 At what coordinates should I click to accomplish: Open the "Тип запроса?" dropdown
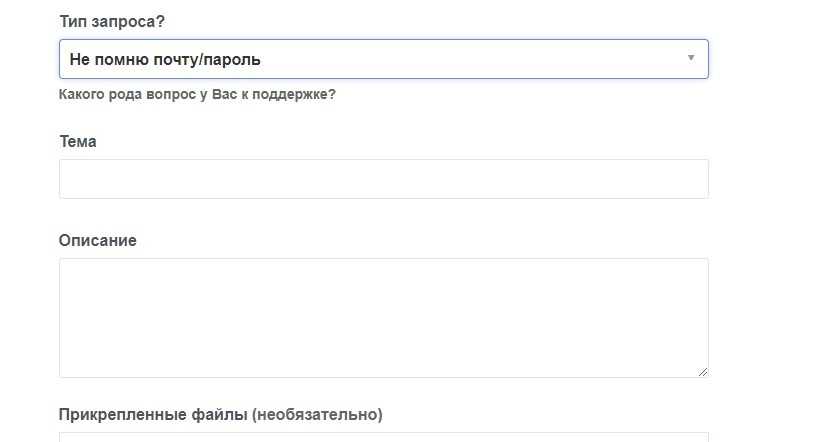click(x=383, y=59)
